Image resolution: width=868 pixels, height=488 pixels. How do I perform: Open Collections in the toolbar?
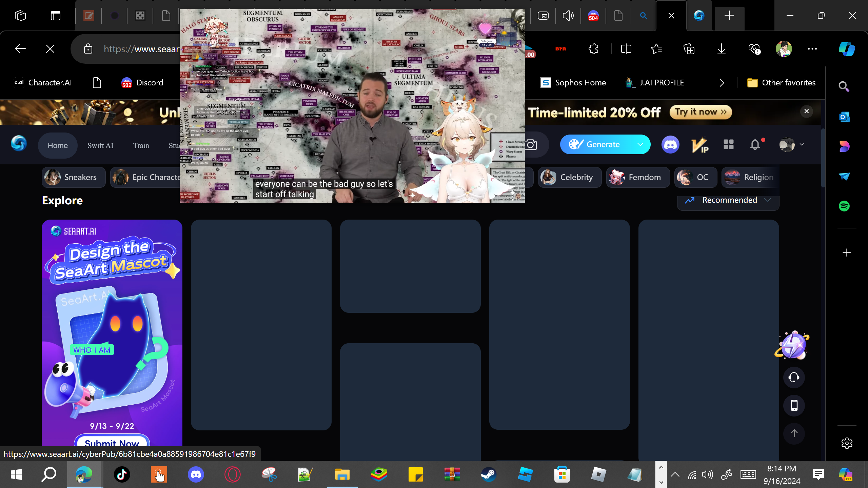click(689, 49)
